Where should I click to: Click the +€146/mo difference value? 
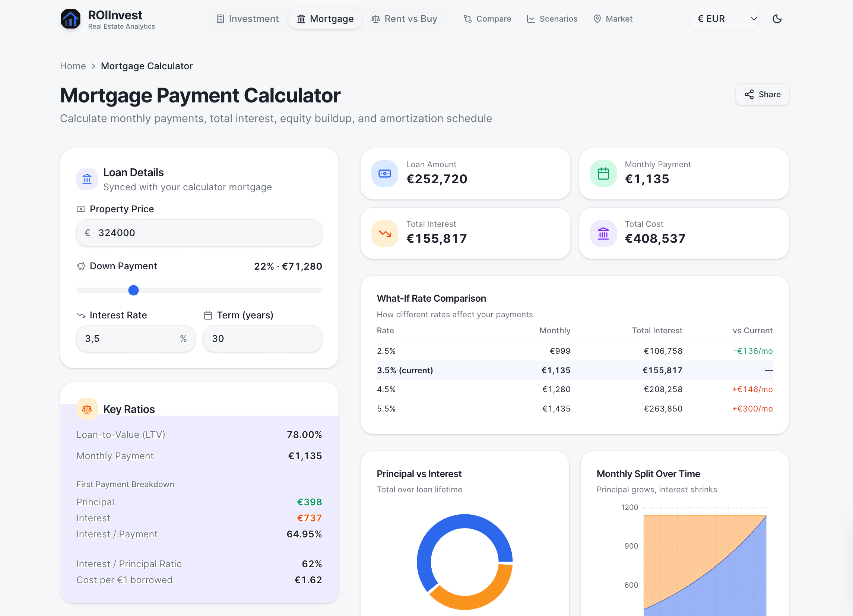click(752, 390)
